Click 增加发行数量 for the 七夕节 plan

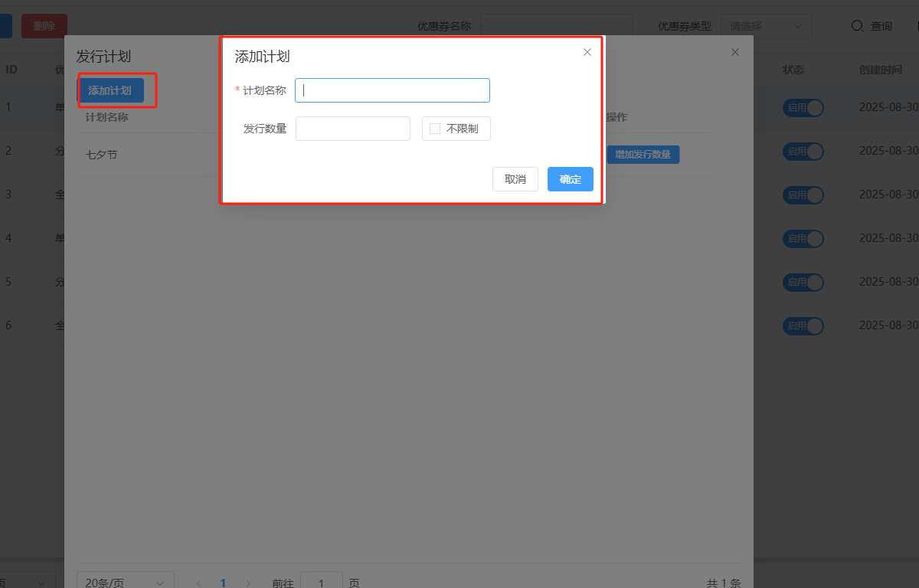[x=643, y=155]
